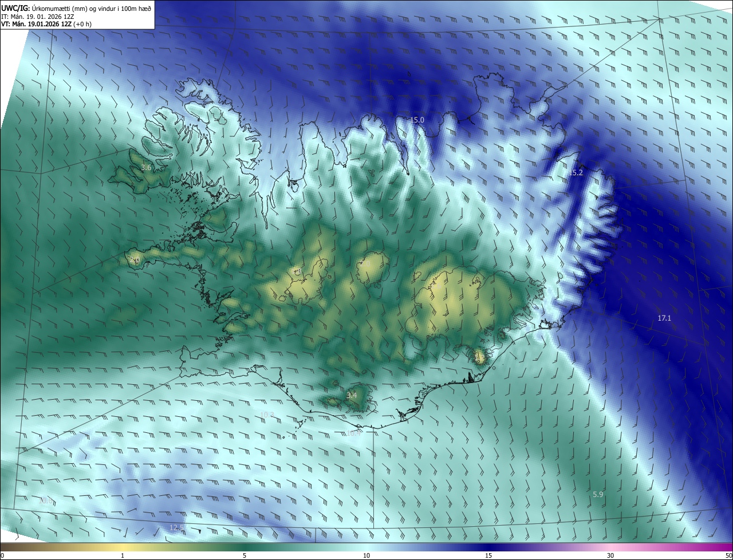
Task: Click the 15.2 value in the northeast
Action: coord(576,173)
